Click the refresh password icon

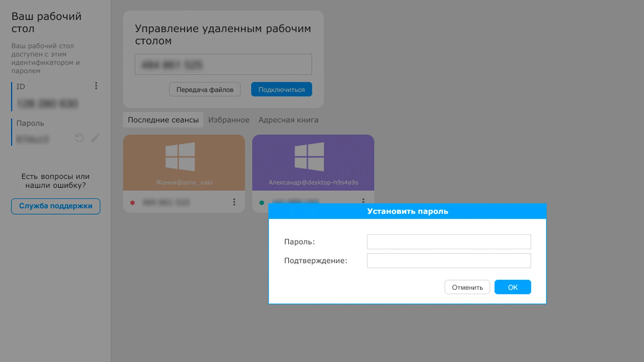click(79, 138)
